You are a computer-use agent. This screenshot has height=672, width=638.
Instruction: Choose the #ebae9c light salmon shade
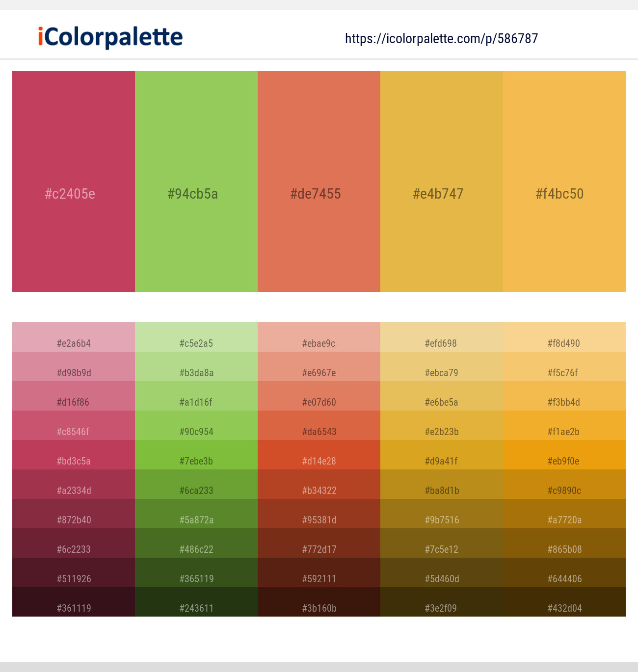[319, 343]
